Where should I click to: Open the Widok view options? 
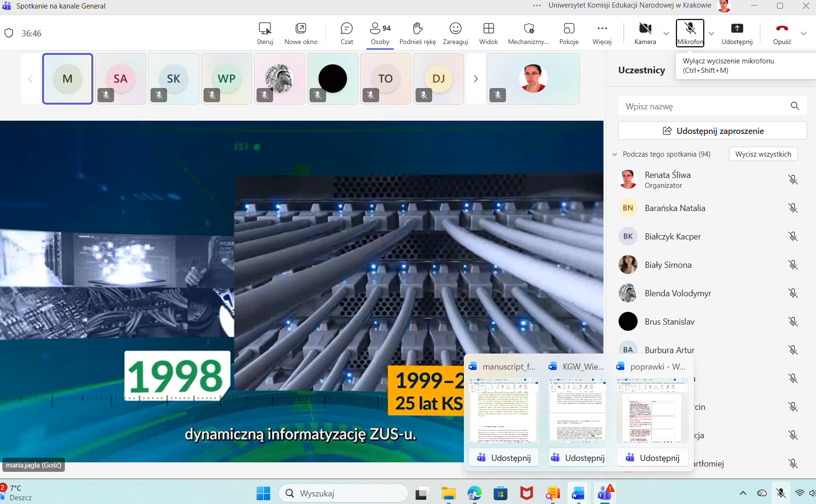(x=488, y=33)
